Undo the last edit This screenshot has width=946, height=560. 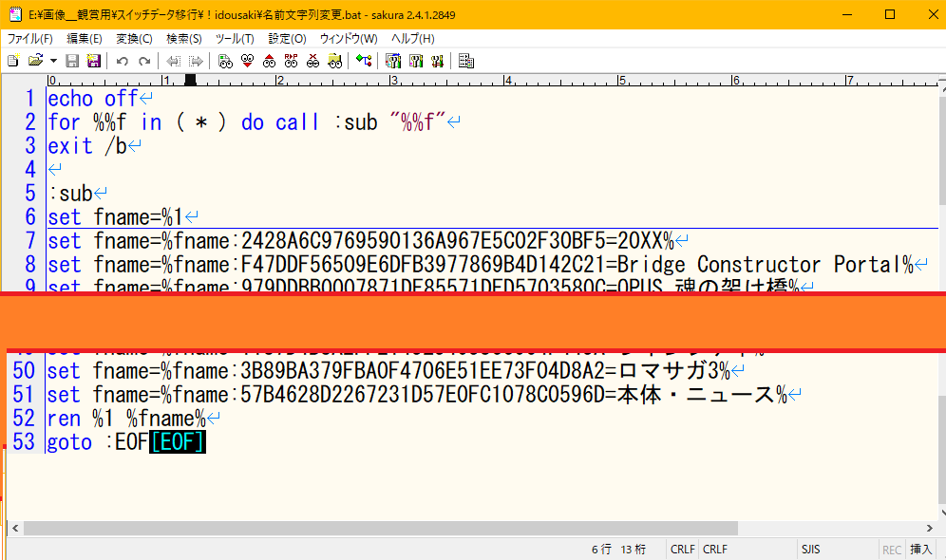click(123, 61)
